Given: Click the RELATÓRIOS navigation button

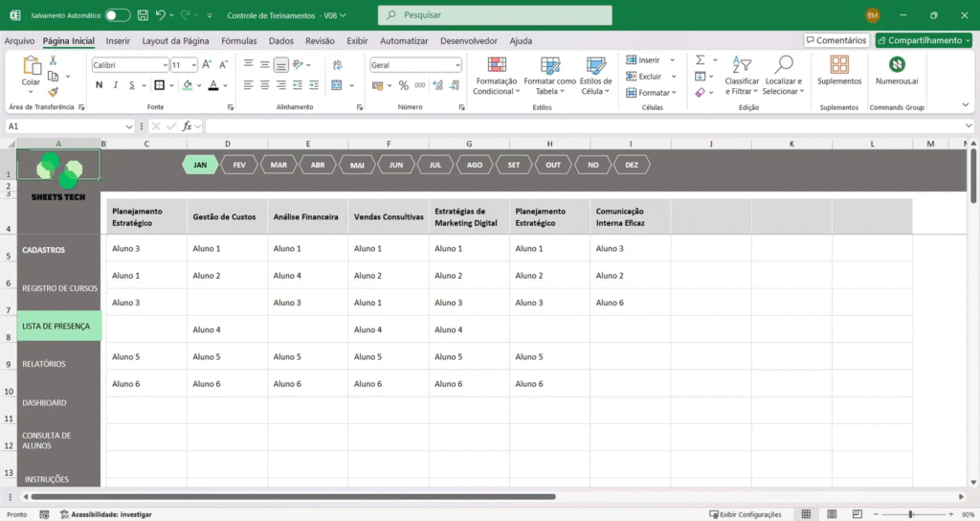Looking at the screenshot, I should pyautogui.click(x=44, y=364).
